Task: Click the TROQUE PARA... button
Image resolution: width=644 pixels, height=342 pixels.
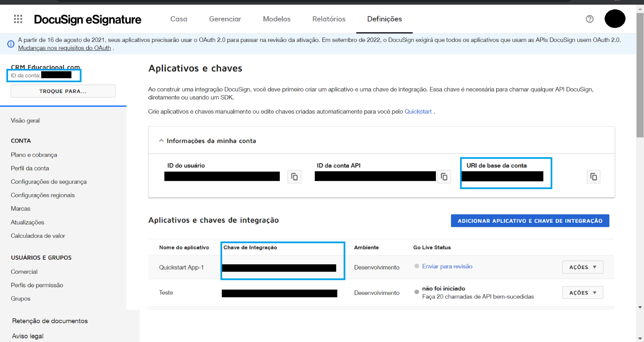Action: point(63,91)
